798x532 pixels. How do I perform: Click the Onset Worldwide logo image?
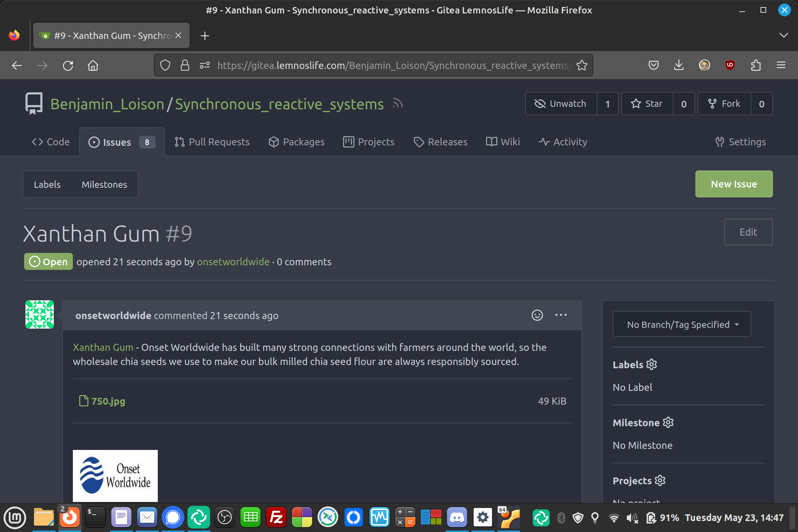tap(115, 475)
